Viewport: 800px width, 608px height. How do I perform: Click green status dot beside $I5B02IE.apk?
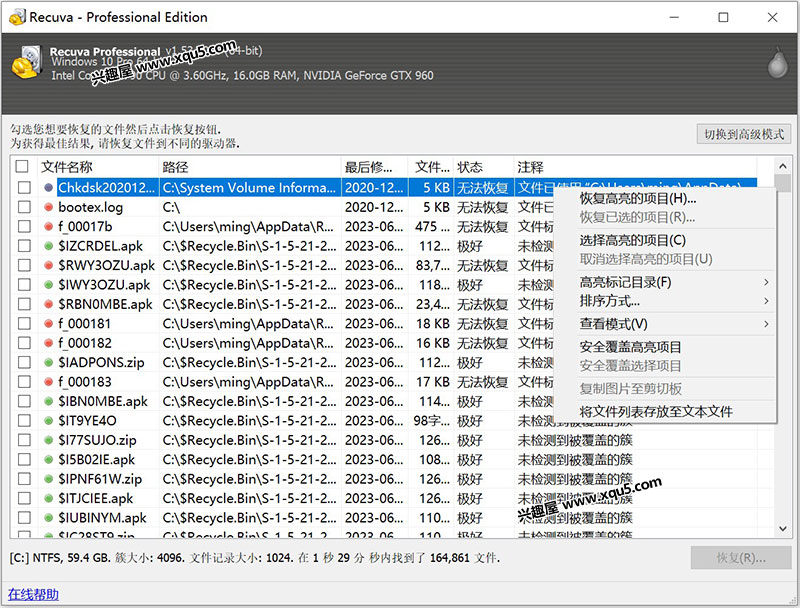48,460
